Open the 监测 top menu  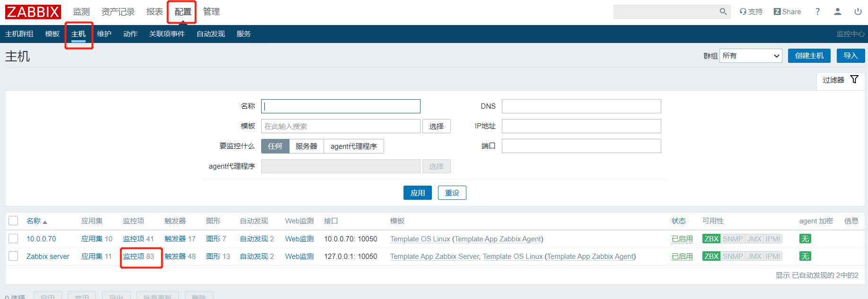(81, 12)
